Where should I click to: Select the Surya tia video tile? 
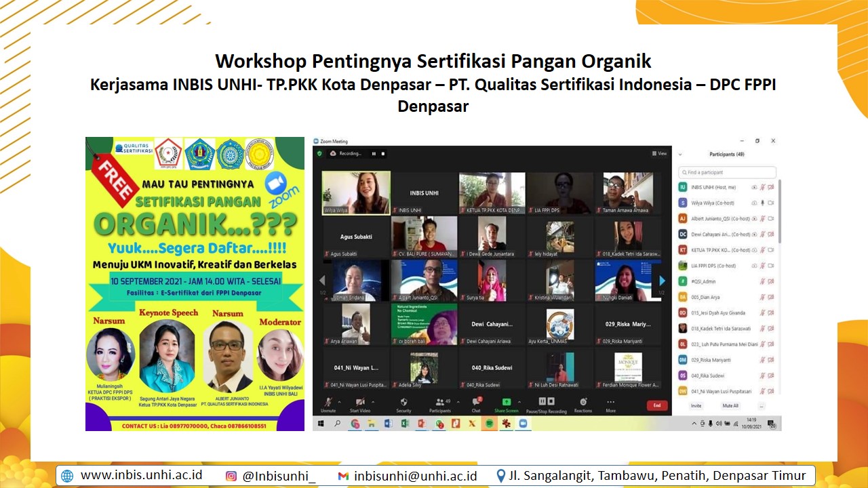point(492,281)
